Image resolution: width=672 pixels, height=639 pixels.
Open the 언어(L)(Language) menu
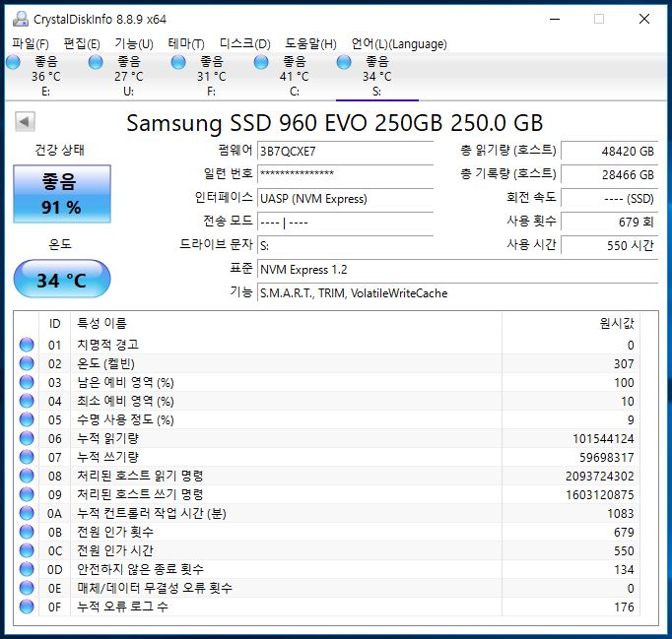point(399,43)
